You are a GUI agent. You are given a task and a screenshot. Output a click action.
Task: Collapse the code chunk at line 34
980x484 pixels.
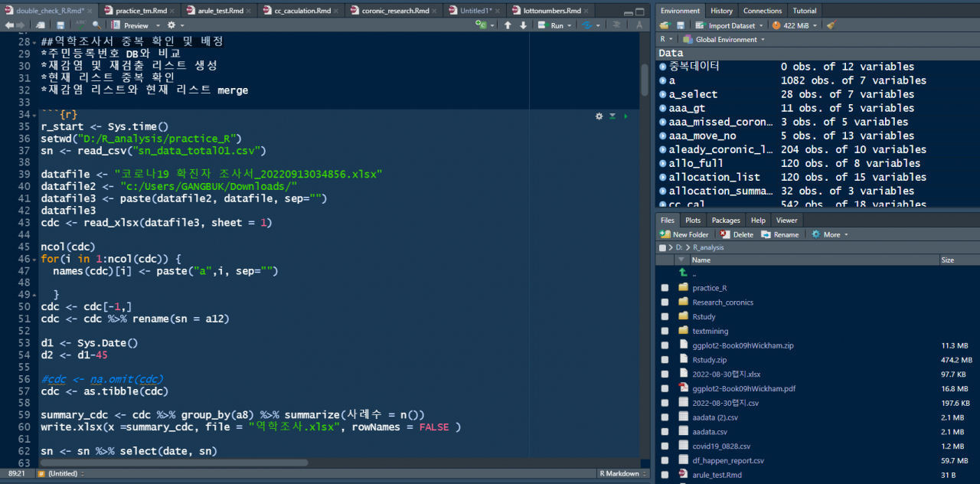pos(35,115)
